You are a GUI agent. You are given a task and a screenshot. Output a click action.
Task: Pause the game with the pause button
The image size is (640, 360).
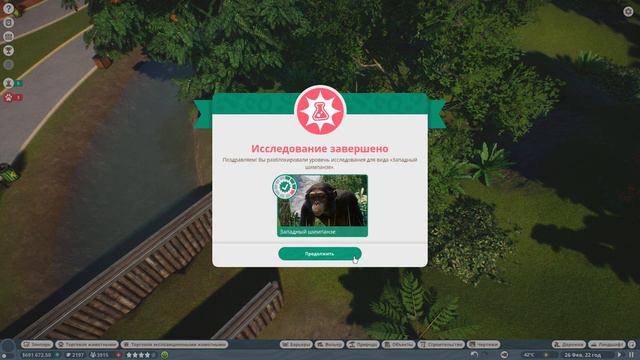[631, 355]
